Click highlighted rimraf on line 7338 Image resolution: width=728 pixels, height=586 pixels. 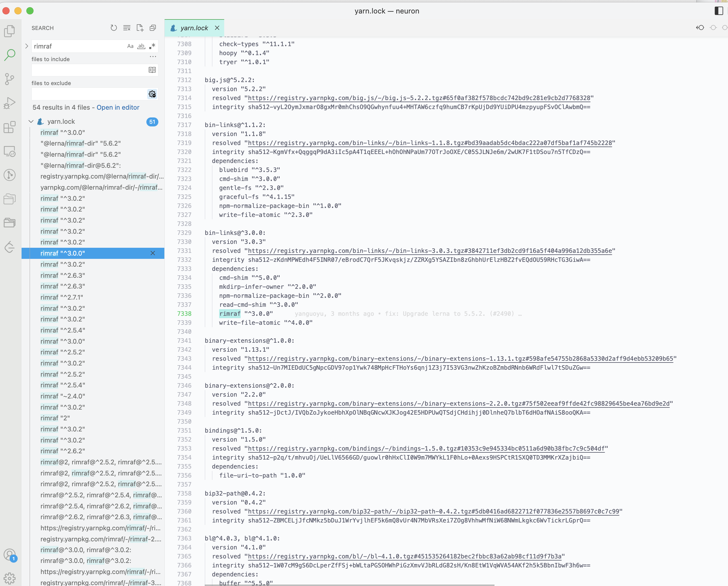230,314
